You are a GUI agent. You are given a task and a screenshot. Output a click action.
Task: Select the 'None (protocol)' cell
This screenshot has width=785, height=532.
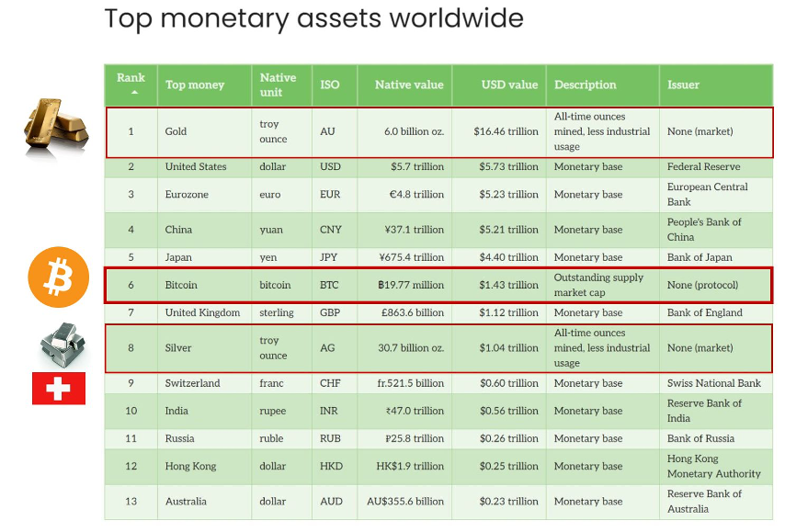(716, 285)
